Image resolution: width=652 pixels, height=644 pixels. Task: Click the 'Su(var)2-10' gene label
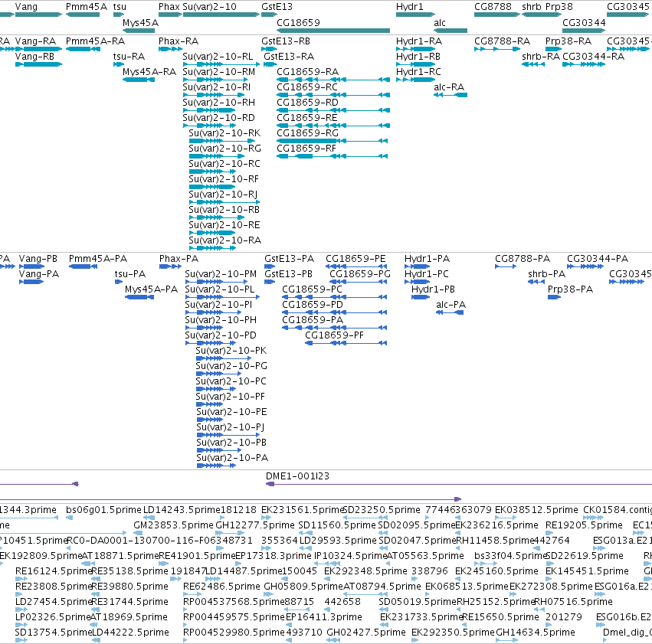tap(210, 7)
